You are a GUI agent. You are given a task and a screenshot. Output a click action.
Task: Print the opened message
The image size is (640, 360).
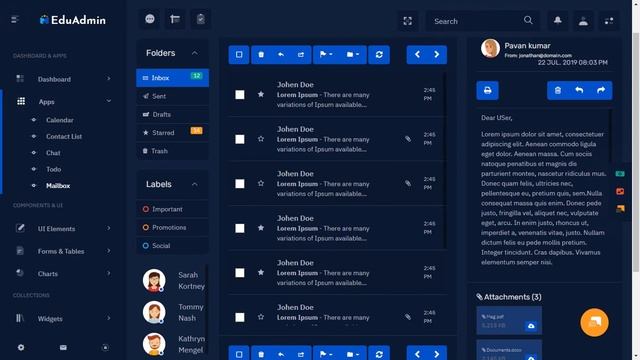[x=487, y=90]
